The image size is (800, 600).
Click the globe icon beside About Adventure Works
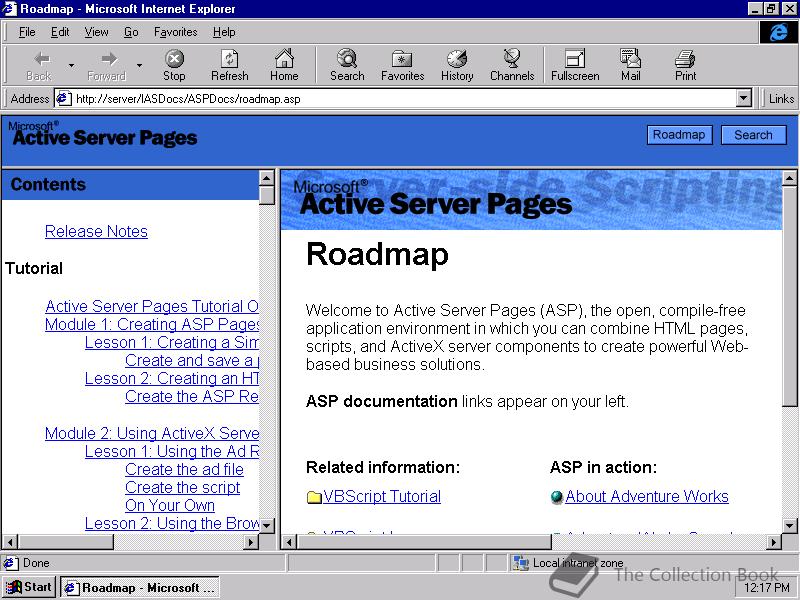pos(557,496)
